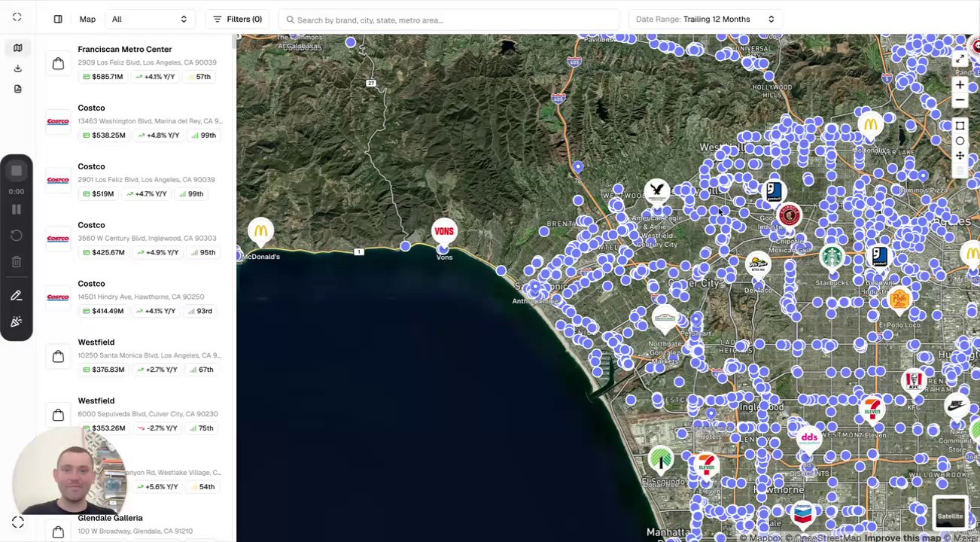Delete the recording with the trash icon

coord(17,262)
